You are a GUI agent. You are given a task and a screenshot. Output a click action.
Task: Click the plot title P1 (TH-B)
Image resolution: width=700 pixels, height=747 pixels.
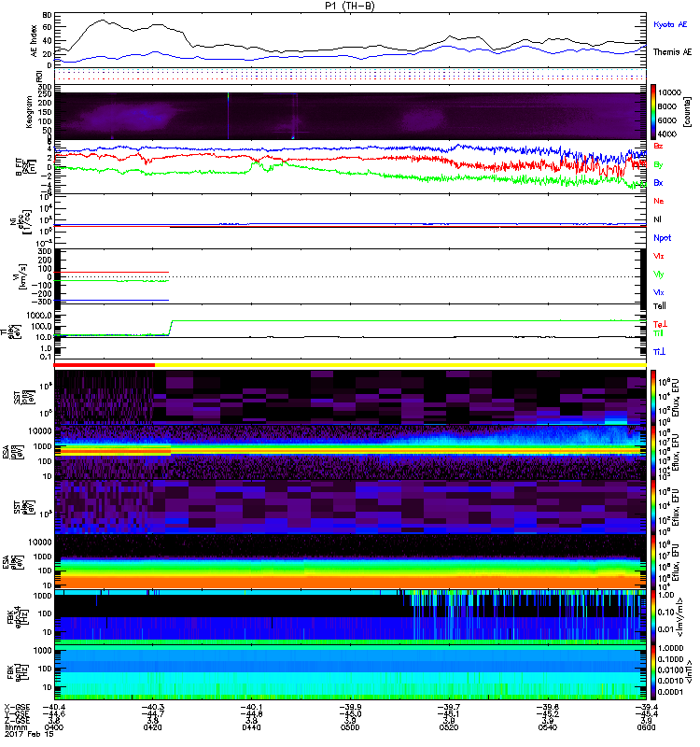point(349,6)
